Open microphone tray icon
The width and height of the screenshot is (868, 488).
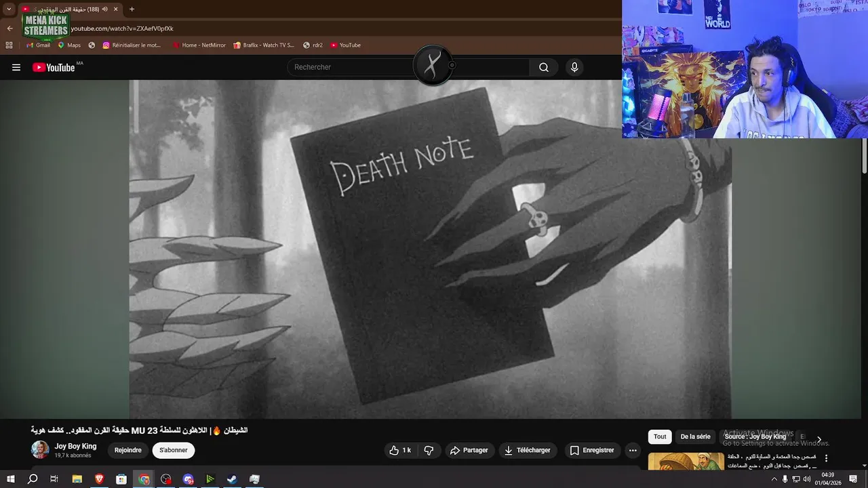tap(785, 479)
